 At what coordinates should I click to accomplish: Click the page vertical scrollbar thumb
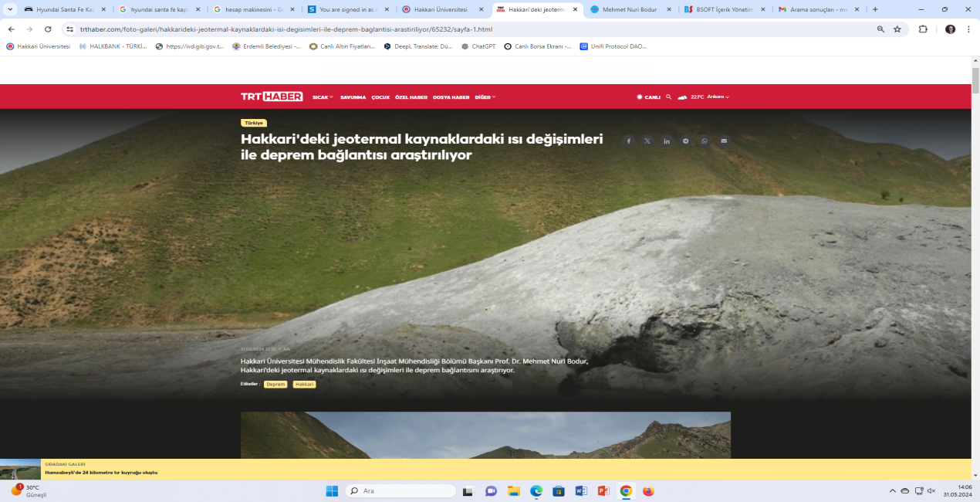(975, 80)
